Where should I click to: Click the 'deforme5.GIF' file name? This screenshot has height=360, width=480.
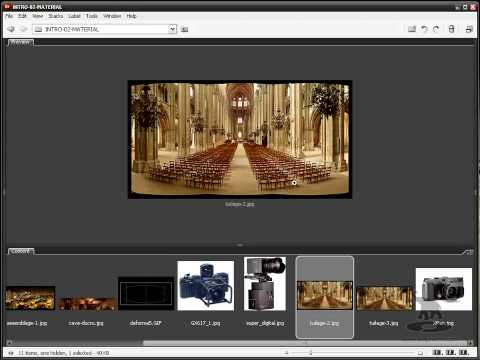146,323
